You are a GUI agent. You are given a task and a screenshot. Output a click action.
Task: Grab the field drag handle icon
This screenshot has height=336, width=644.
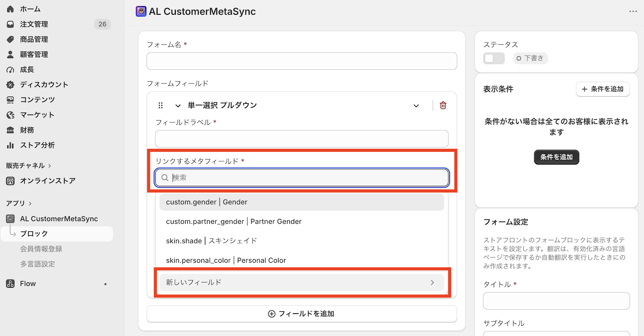coord(161,105)
